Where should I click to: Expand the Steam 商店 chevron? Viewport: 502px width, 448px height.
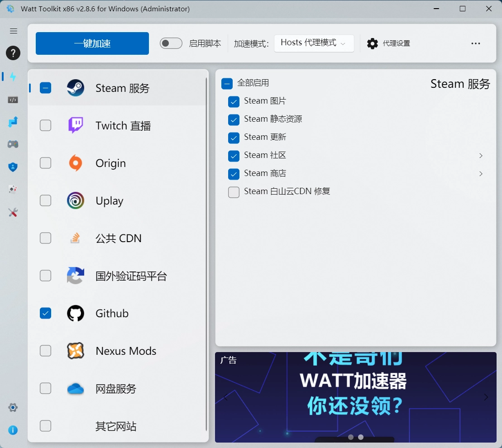tap(481, 174)
